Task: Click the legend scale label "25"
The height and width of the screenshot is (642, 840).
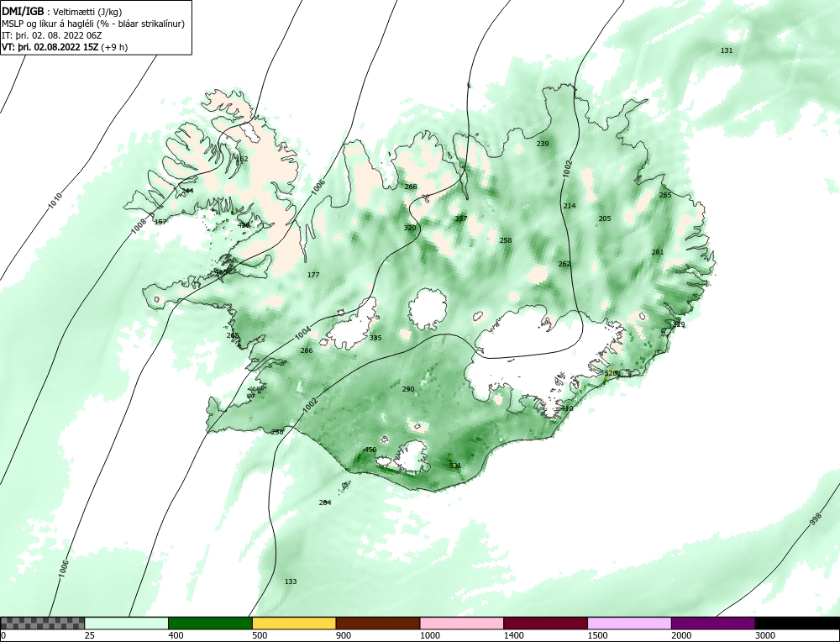Action: click(x=89, y=635)
